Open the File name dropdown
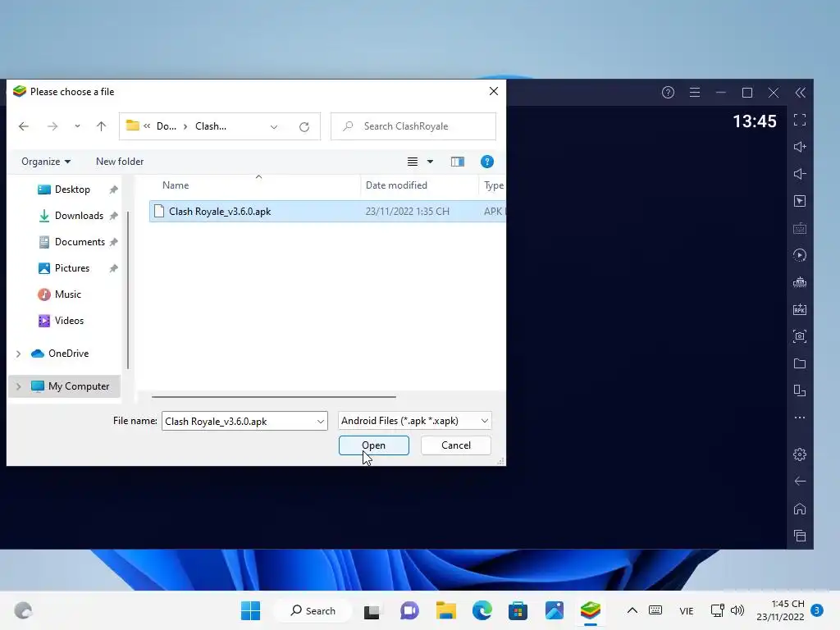Screen dimensions: 840x630 click(x=321, y=421)
